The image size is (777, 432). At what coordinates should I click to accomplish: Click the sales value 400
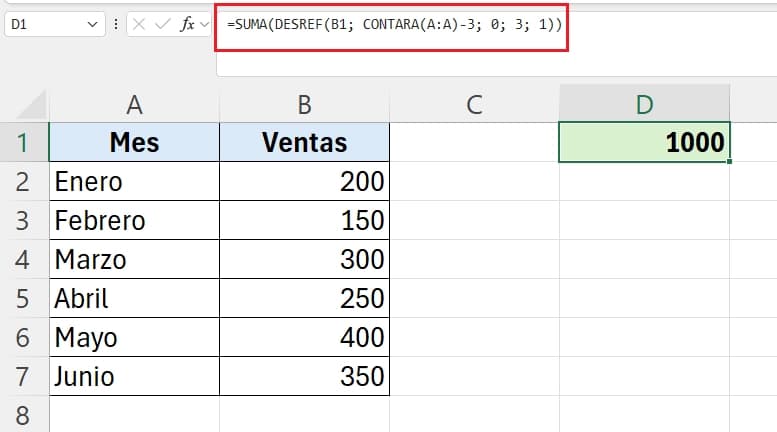pyautogui.click(x=304, y=337)
